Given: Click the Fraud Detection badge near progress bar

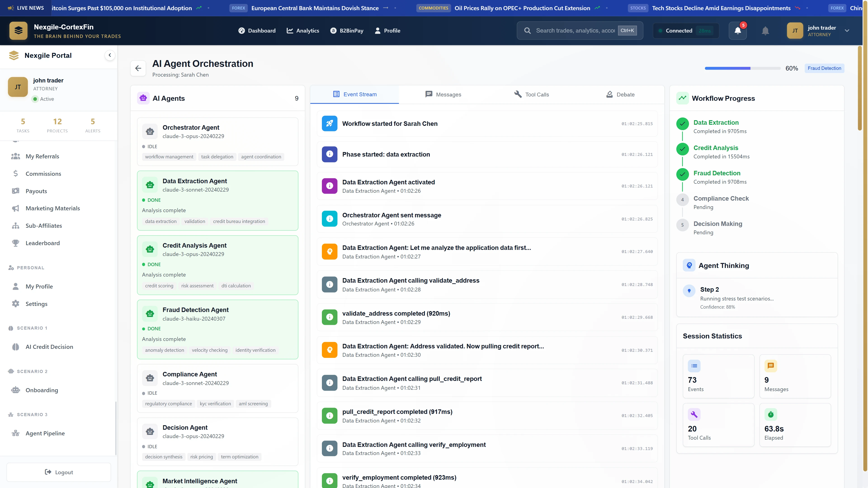Looking at the screenshot, I should pos(825,68).
